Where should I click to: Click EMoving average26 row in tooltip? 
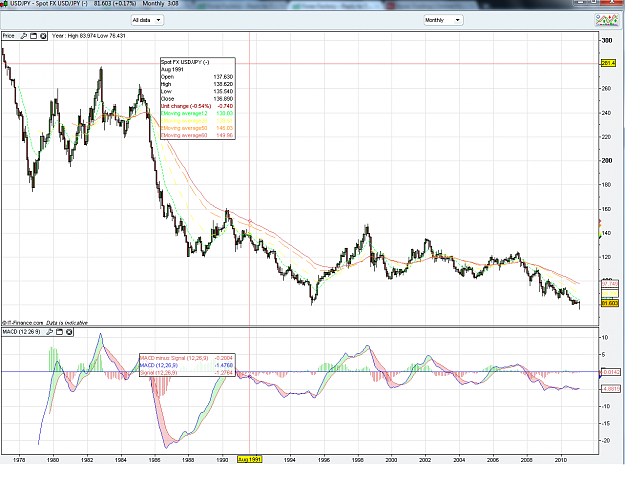click(197, 121)
